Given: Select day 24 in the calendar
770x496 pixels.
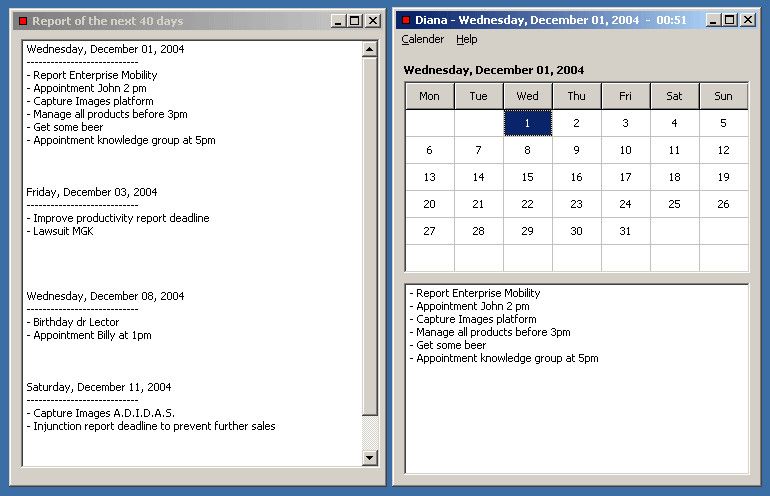Looking at the screenshot, I should (626, 204).
